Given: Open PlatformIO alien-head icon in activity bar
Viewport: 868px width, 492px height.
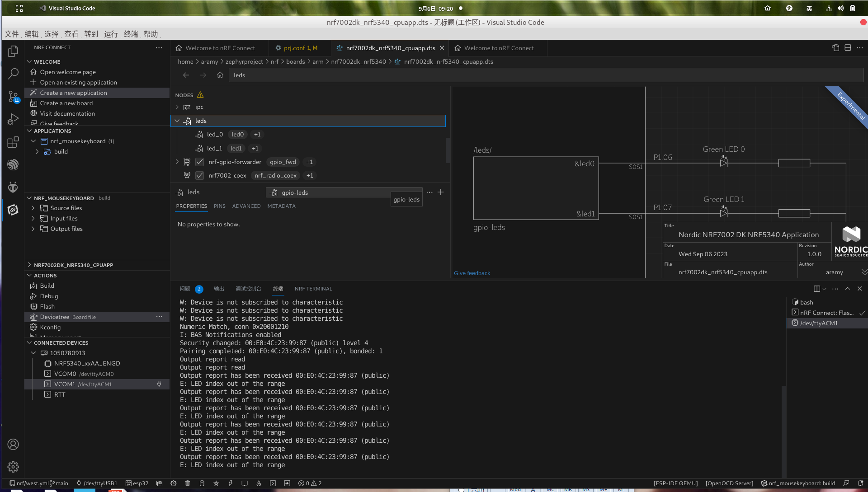Looking at the screenshot, I should click(13, 187).
